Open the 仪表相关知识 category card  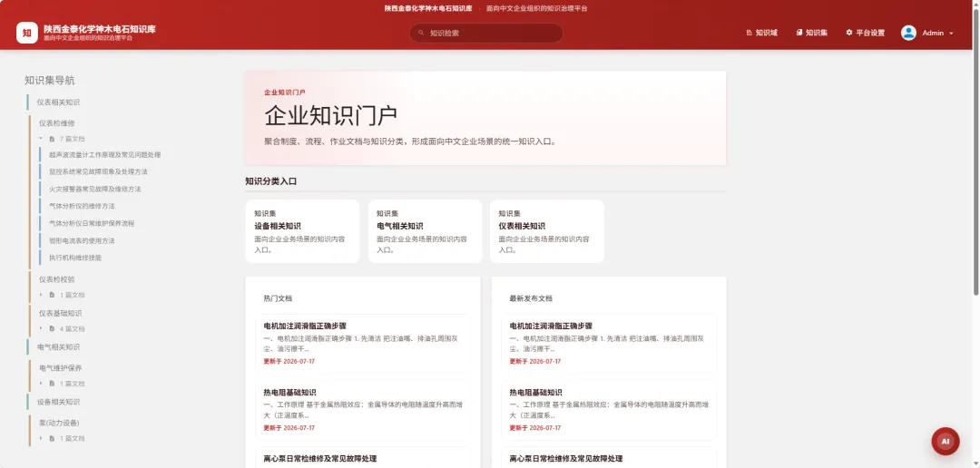(547, 231)
